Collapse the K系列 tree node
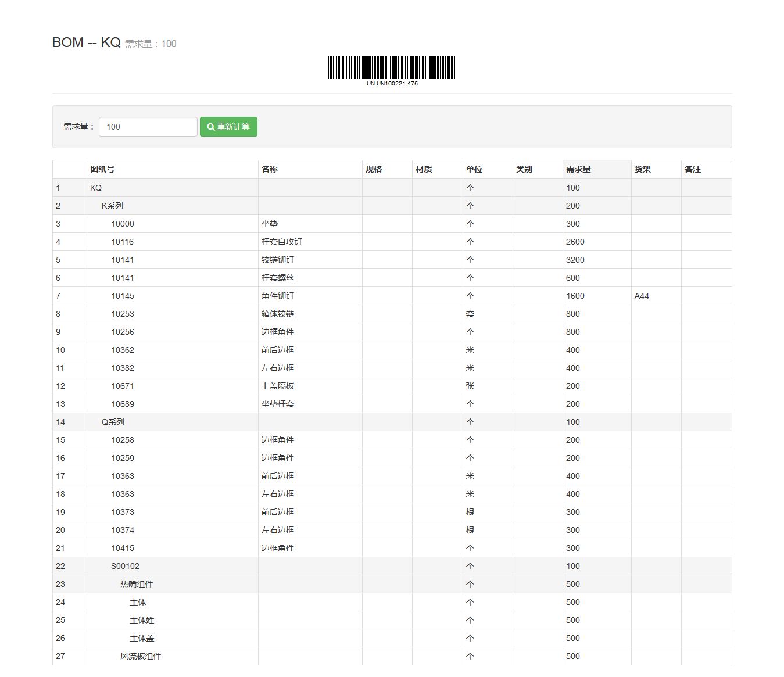Image resolution: width=784 pixels, height=677 pixels. pyautogui.click(x=112, y=206)
